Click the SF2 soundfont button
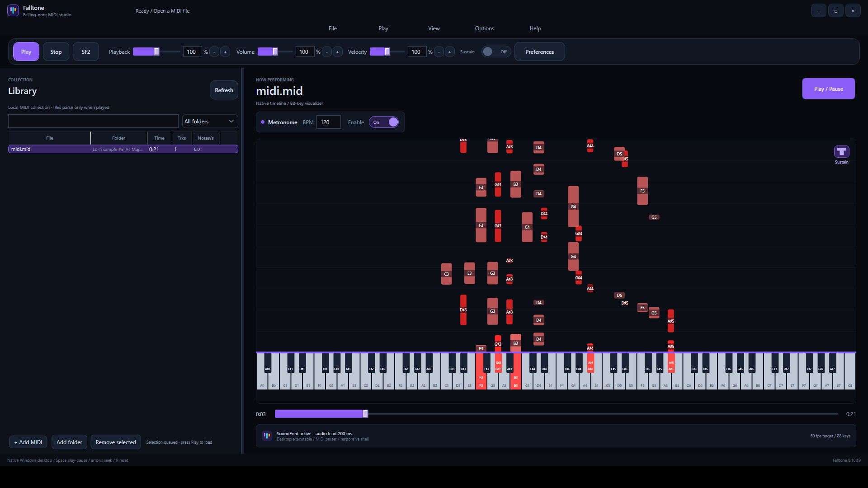868x488 pixels. (86, 52)
